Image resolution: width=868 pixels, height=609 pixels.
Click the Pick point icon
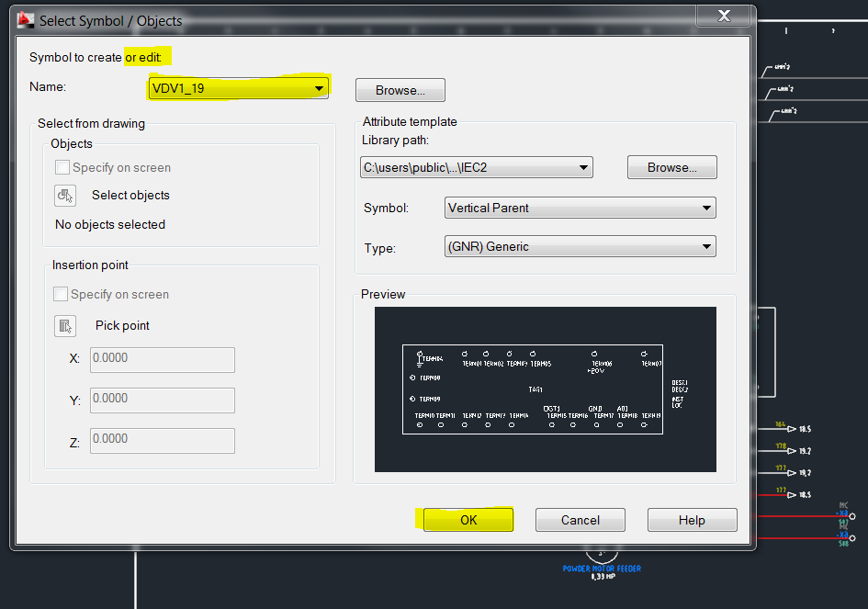(65, 325)
